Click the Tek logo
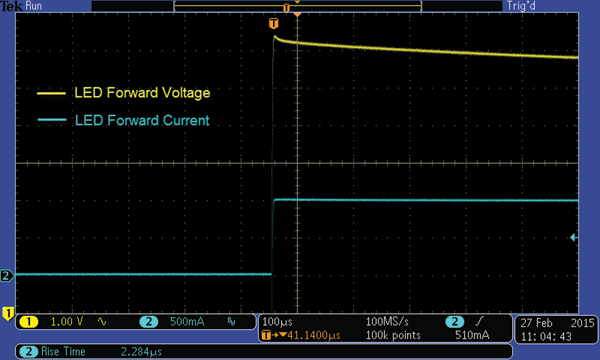The height and width of the screenshot is (360, 600). pos(11,6)
